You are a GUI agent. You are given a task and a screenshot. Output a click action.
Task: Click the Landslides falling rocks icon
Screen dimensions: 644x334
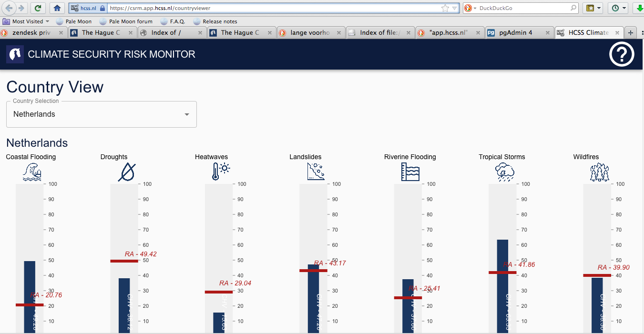(x=316, y=172)
